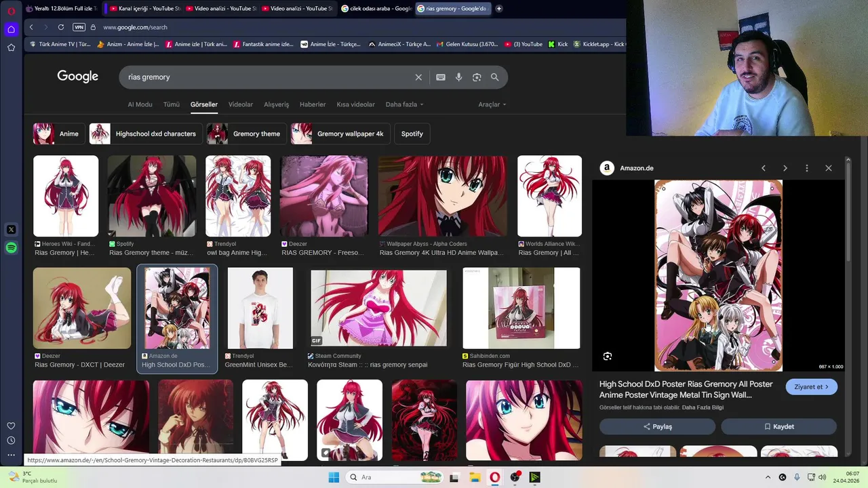This screenshot has width=868, height=488.
Task: Toggle the VPN badge in address bar
Action: pyautogui.click(x=79, y=27)
